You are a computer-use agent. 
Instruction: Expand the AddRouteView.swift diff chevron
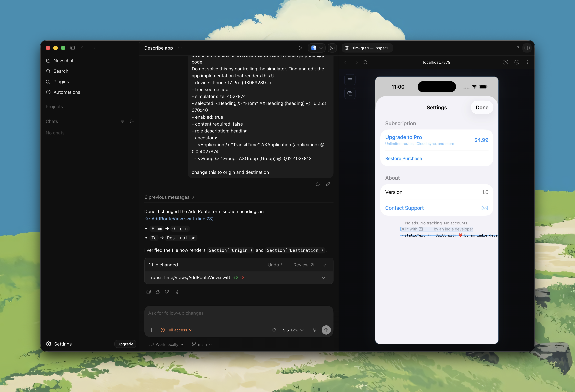(323, 278)
